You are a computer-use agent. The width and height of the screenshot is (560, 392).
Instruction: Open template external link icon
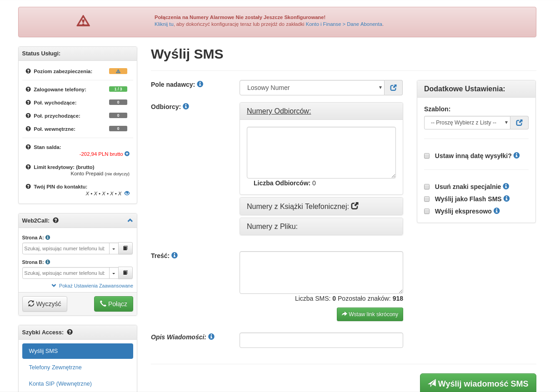pyautogui.click(x=519, y=123)
